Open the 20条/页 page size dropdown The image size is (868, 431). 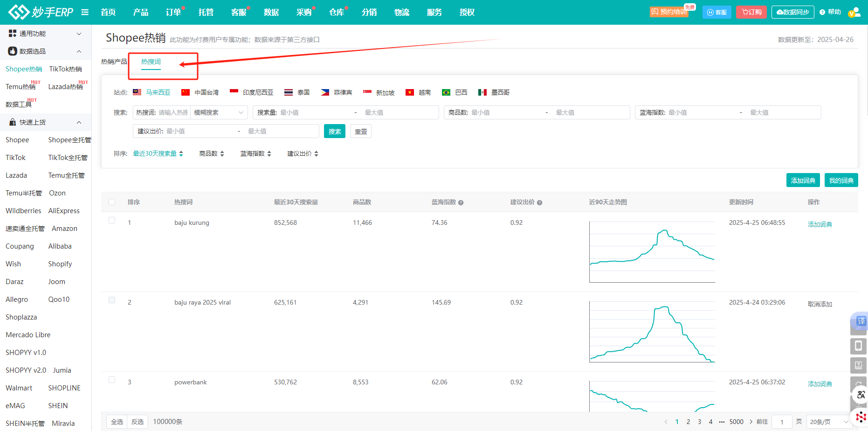coord(829,422)
